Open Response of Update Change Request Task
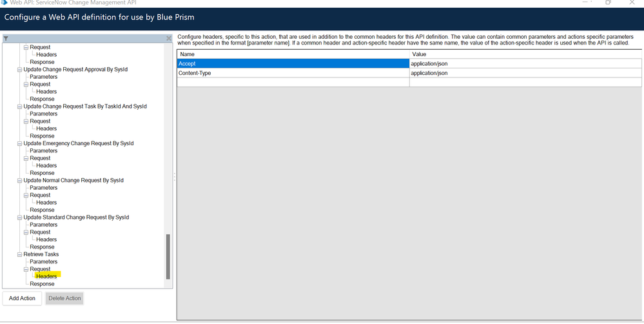The image size is (644, 324). pyautogui.click(x=42, y=136)
